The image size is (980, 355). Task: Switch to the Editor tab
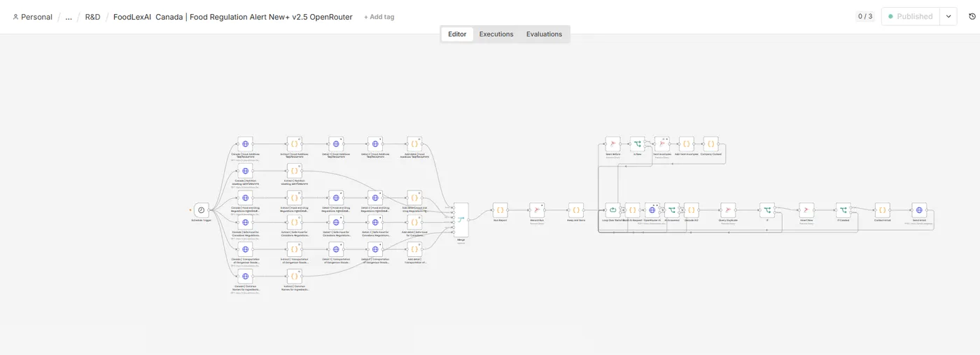pos(457,34)
